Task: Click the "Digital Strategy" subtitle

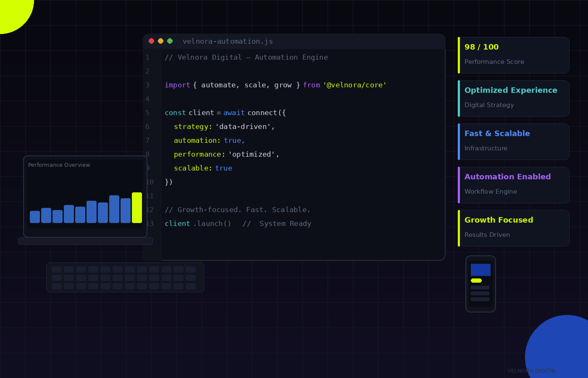Action: tap(489, 105)
